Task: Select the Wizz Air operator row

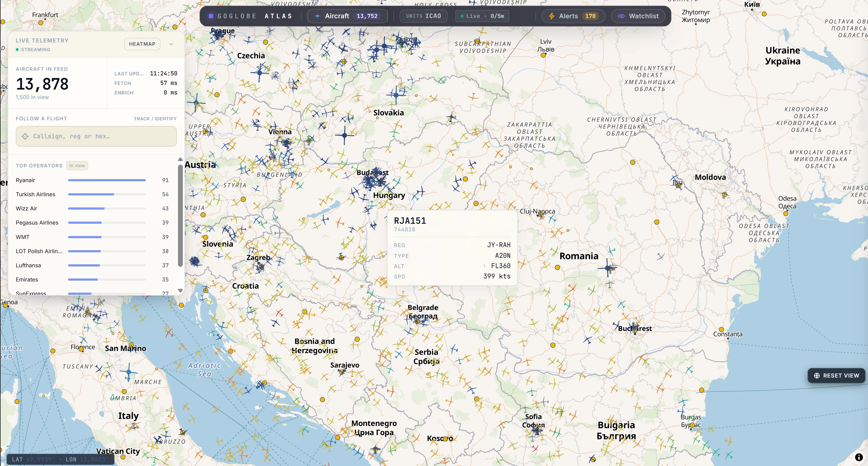Action: pyautogui.click(x=92, y=209)
